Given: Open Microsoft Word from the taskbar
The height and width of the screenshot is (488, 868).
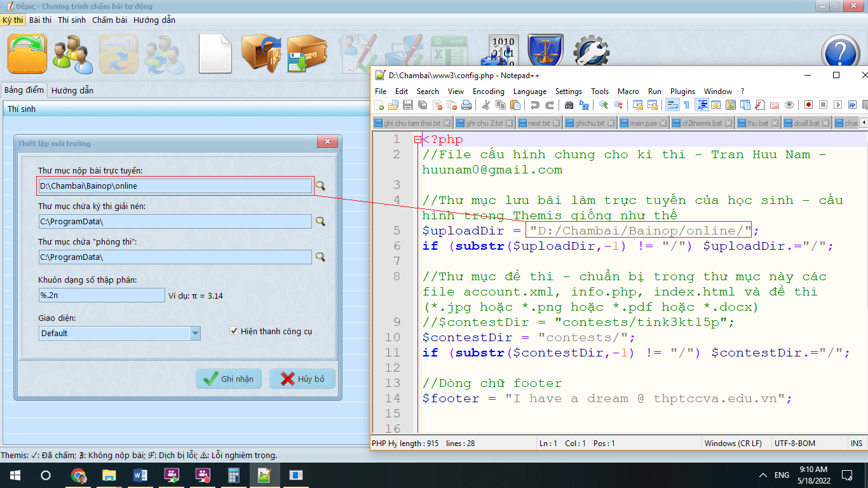Looking at the screenshot, I should coord(140,475).
